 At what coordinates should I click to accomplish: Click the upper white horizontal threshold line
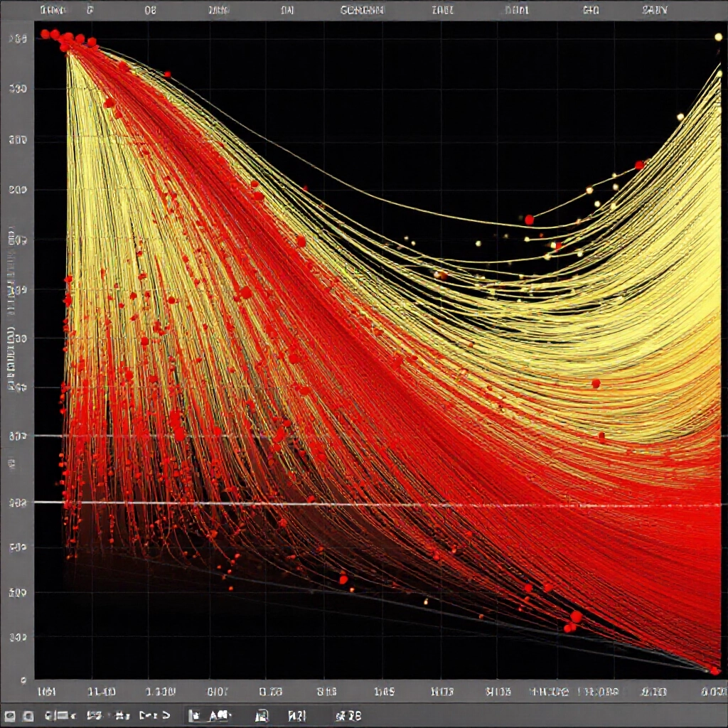pyautogui.click(x=381, y=436)
